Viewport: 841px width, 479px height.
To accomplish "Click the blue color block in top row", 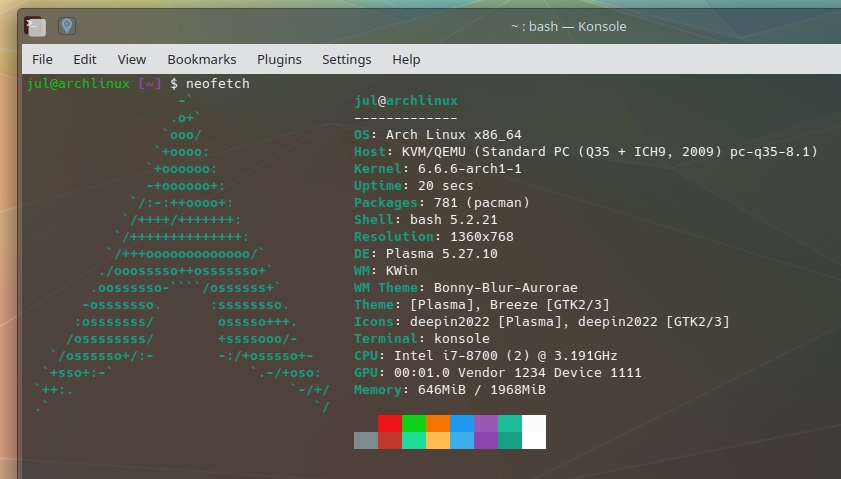I will click(x=462, y=423).
